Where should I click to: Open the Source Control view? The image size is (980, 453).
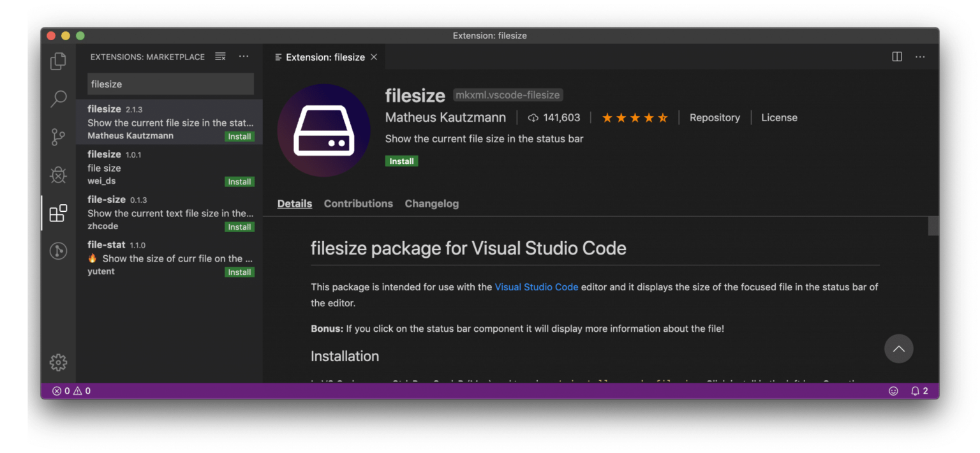point(58,137)
